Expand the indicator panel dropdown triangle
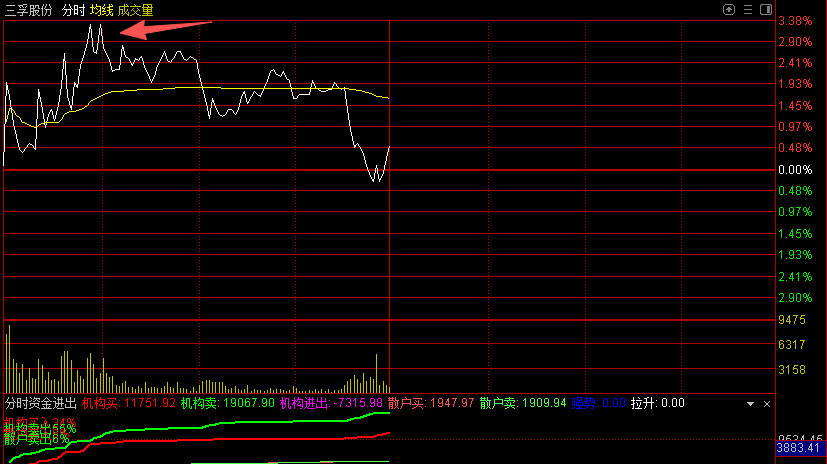 coord(753,403)
